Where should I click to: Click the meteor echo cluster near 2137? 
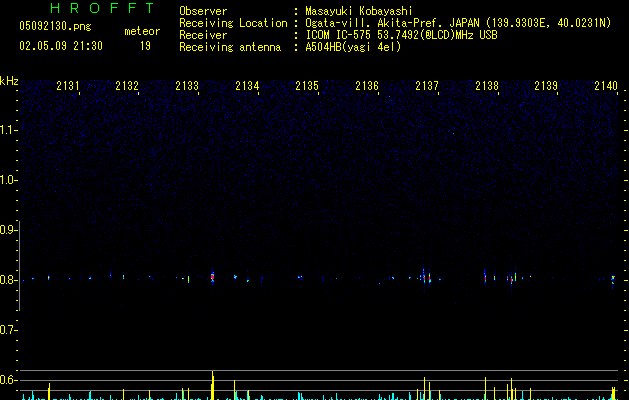pos(426,276)
